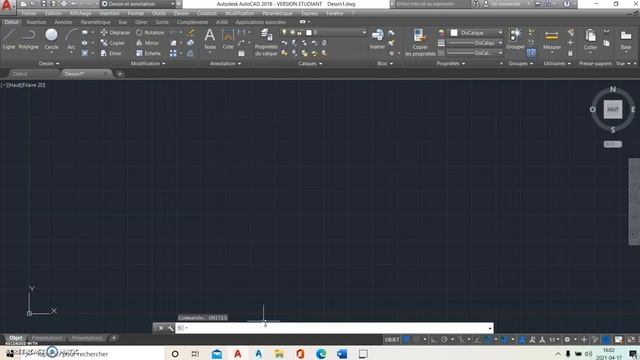Click the Miroir mirror tool

click(x=147, y=43)
